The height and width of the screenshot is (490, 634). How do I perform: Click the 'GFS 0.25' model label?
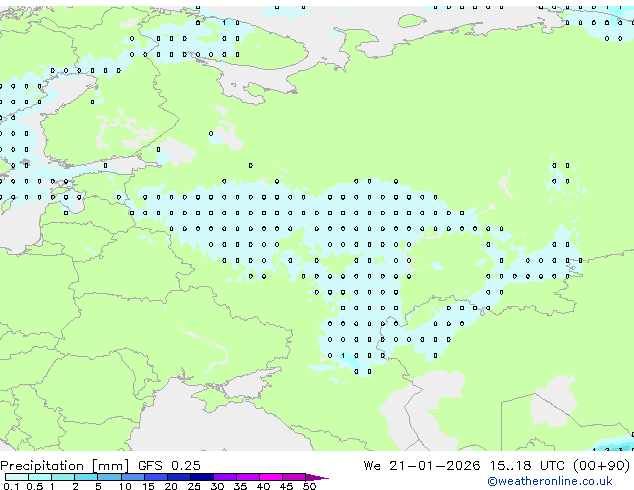(x=169, y=466)
